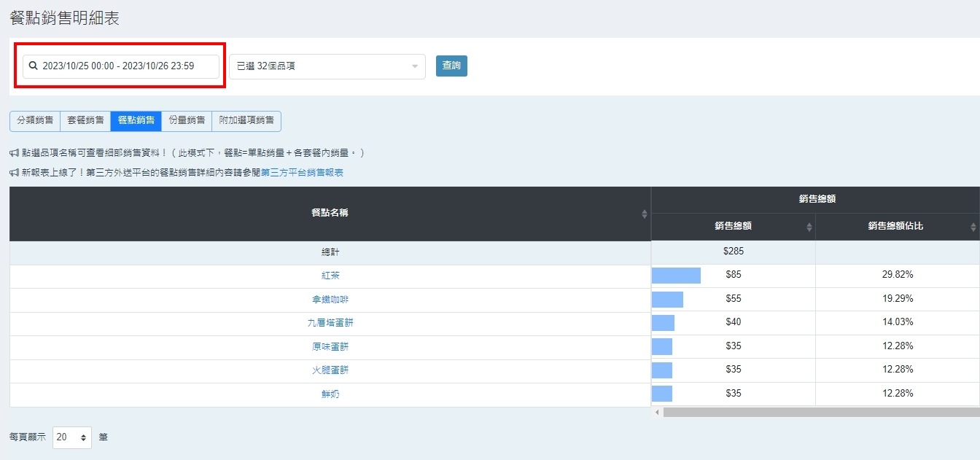The height and width of the screenshot is (460, 980).
Task: Click the left arrow of horizontal scrollbar
Action: pyautogui.click(x=657, y=413)
